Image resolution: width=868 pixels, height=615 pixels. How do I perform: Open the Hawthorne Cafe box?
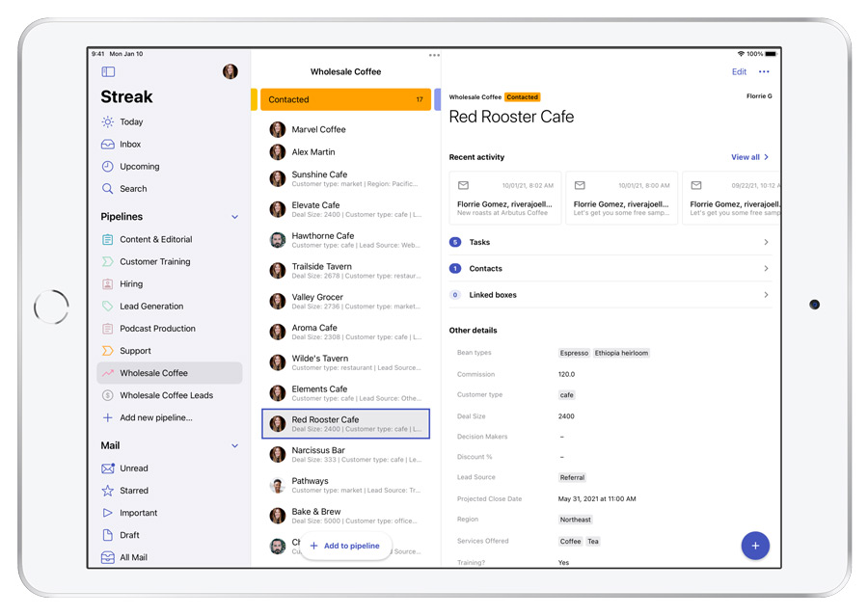(345, 240)
